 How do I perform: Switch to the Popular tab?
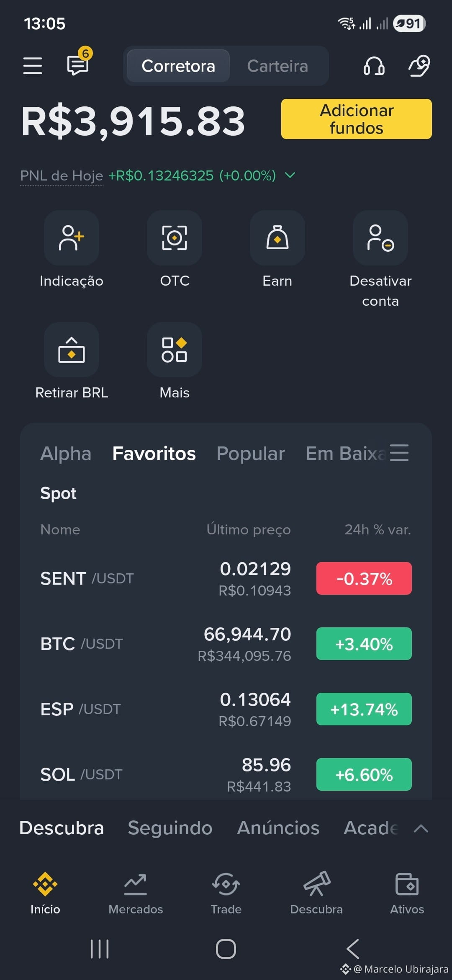251,454
